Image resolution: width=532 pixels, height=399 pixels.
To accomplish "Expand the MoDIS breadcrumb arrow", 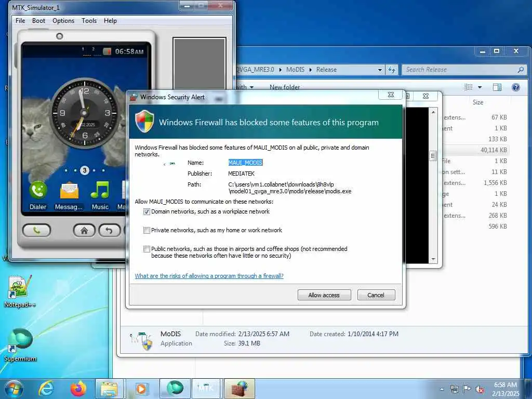I will [x=310, y=70].
